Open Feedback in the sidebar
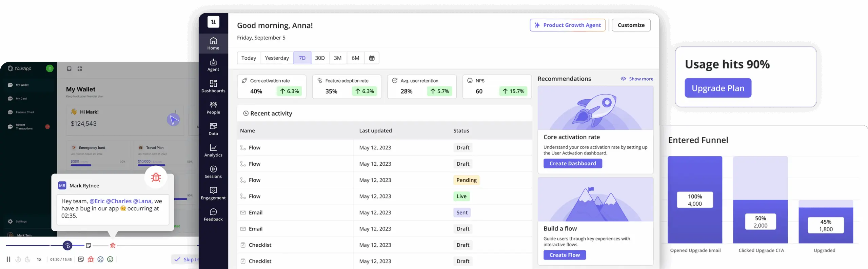 [213, 215]
